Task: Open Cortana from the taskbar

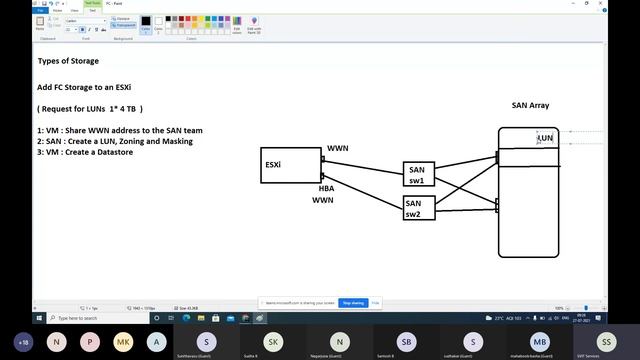Action: [x=157, y=318]
